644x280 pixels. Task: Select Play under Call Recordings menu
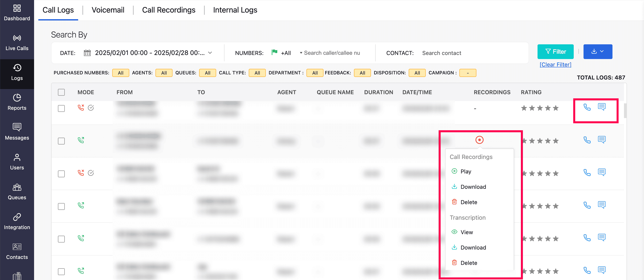[466, 171]
